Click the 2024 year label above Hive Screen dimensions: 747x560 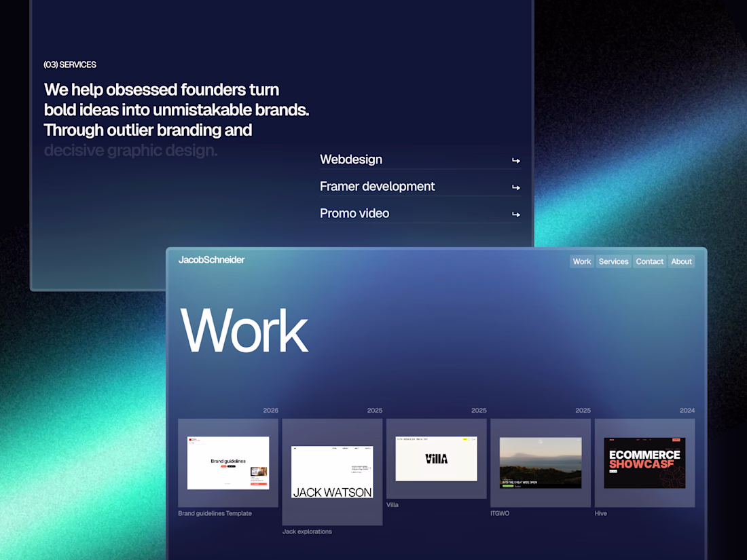pos(687,410)
